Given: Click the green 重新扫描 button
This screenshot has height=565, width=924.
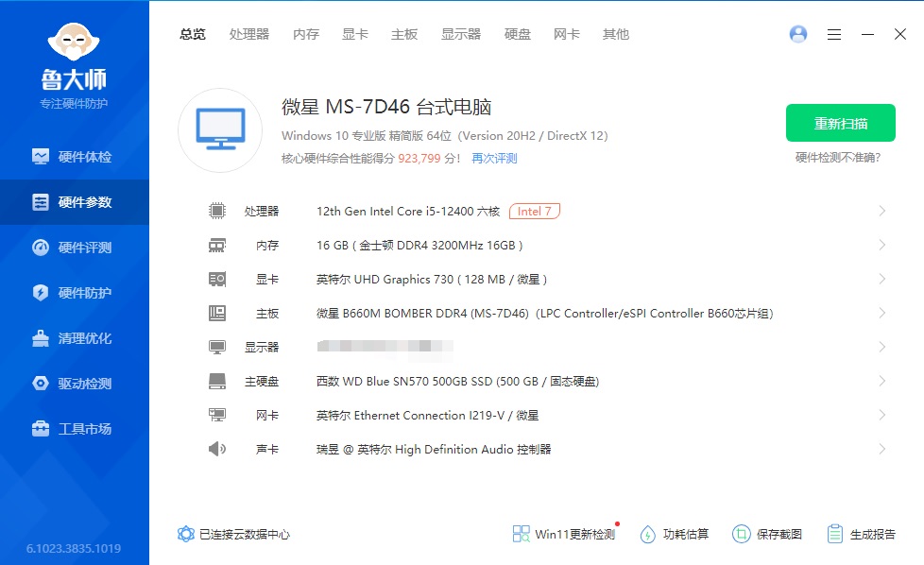Looking at the screenshot, I should (x=840, y=123).
